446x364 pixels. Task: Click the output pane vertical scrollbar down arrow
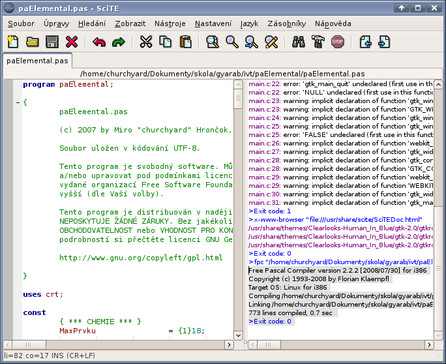coord(438,335)
